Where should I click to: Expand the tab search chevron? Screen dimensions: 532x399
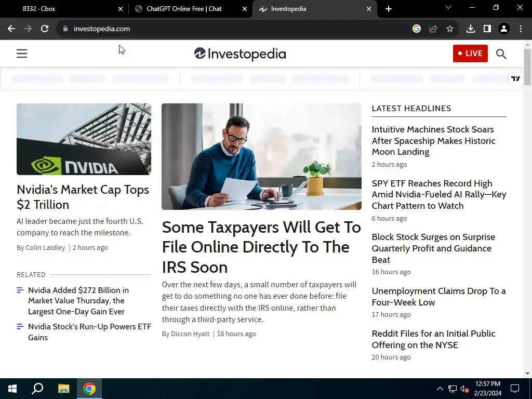pos(448,7)
